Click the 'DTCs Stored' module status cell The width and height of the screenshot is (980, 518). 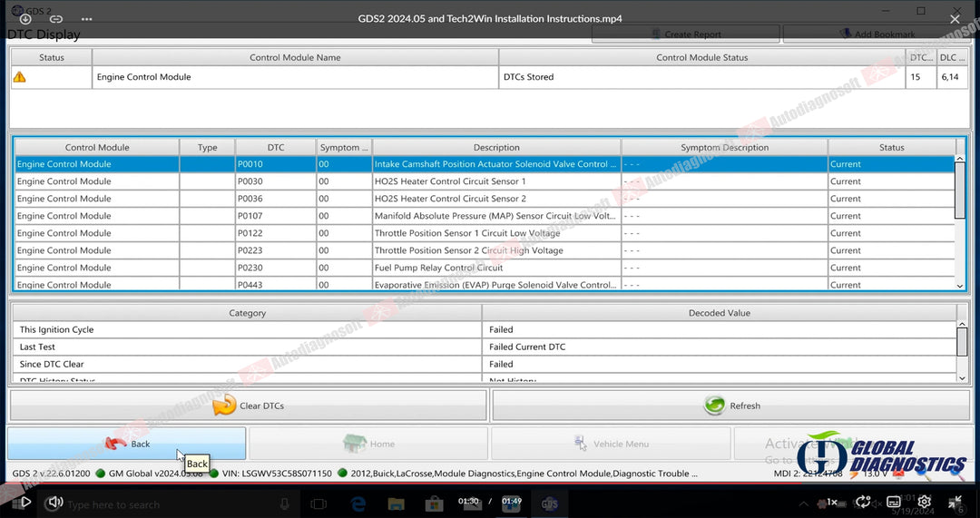701,77
